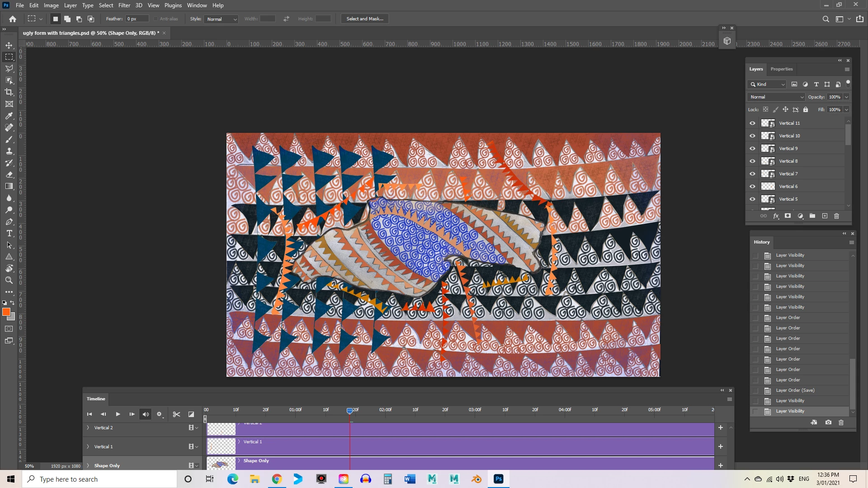Select the Crop tool

point(9,92)
